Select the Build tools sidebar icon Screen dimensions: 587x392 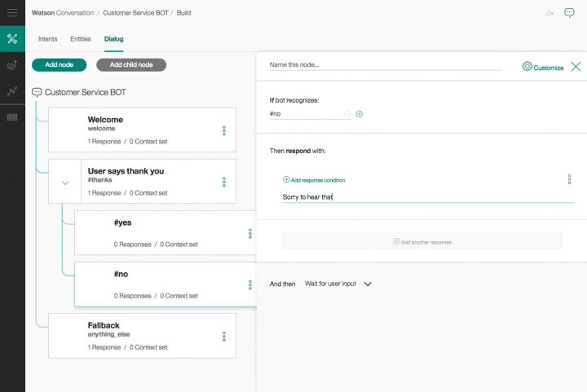coord(12,38)
